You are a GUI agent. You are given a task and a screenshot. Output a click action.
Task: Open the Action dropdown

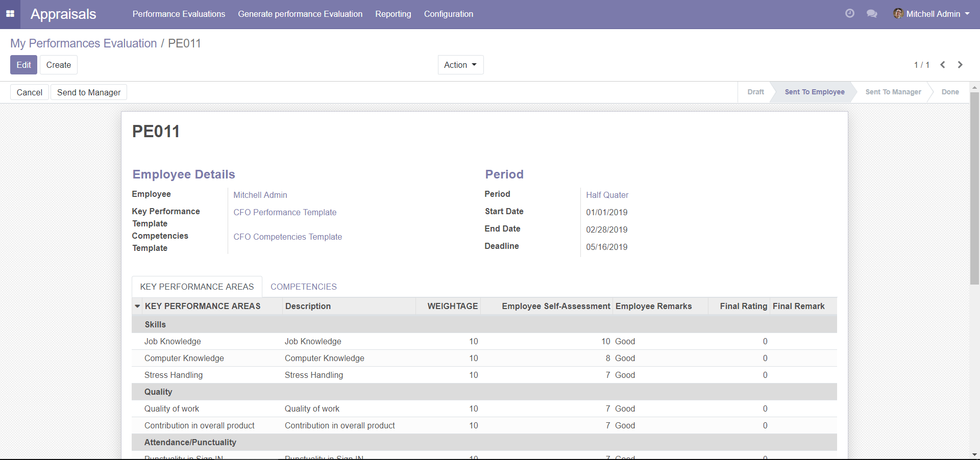point(460,65)
